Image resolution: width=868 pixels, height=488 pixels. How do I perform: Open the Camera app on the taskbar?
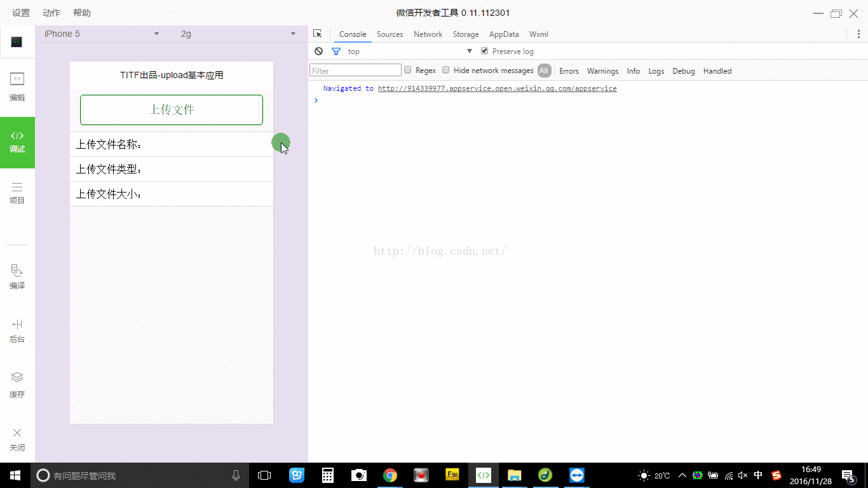359,475
